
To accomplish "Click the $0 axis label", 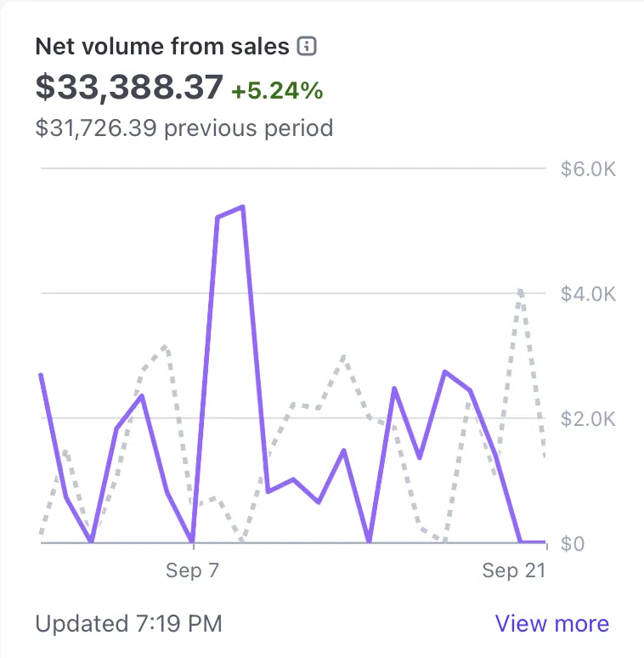I will tap(576, 544).
